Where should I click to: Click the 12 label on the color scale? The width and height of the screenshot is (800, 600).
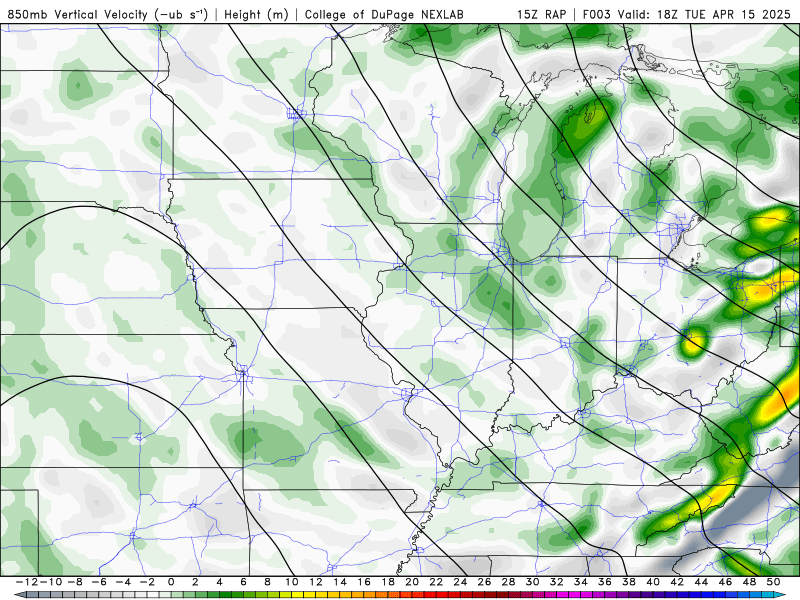[316, 582]
